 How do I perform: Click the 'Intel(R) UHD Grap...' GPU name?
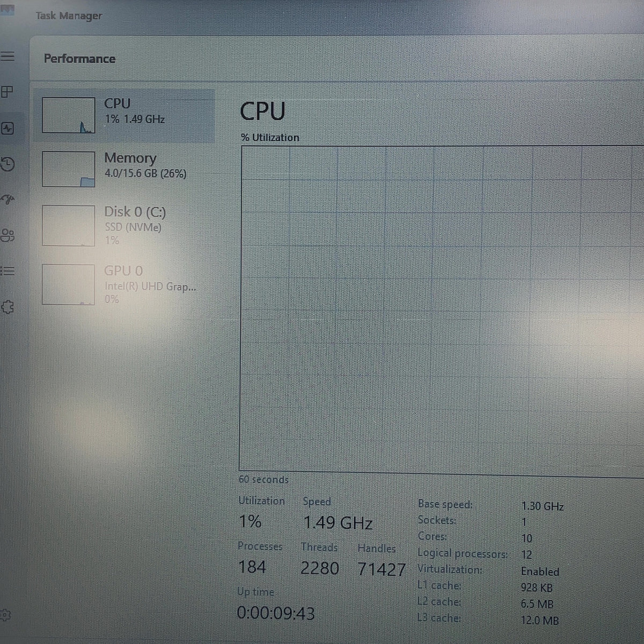[x=150, y=287]
